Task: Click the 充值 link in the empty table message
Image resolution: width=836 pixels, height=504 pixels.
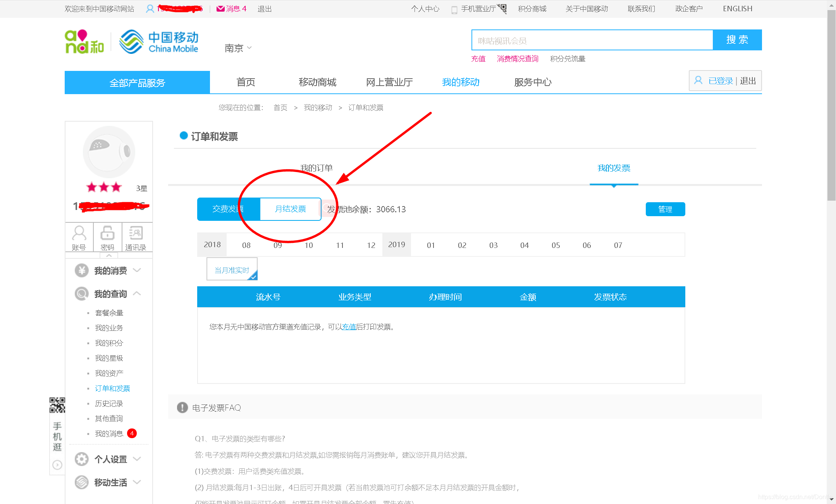Action: [x=349, y=327]
